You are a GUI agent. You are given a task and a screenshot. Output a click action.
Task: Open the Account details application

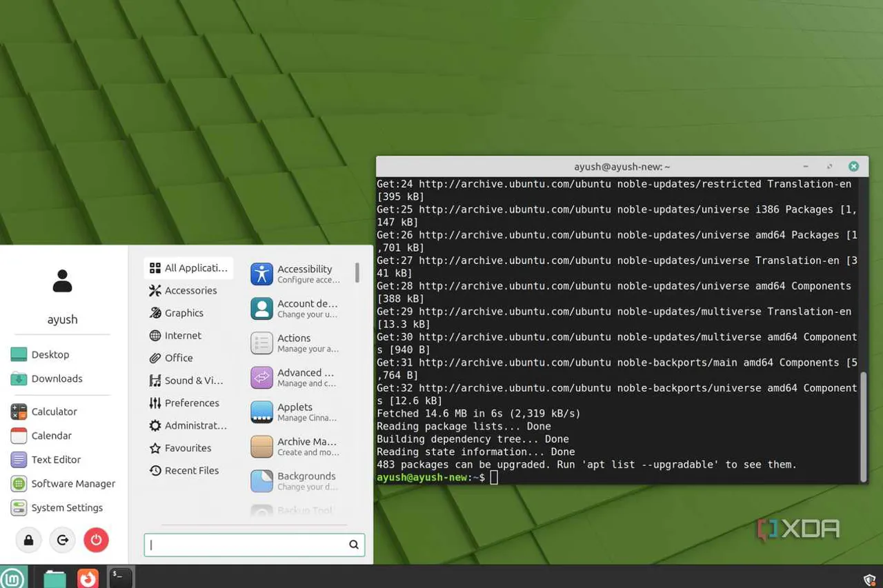click(297, 308)
